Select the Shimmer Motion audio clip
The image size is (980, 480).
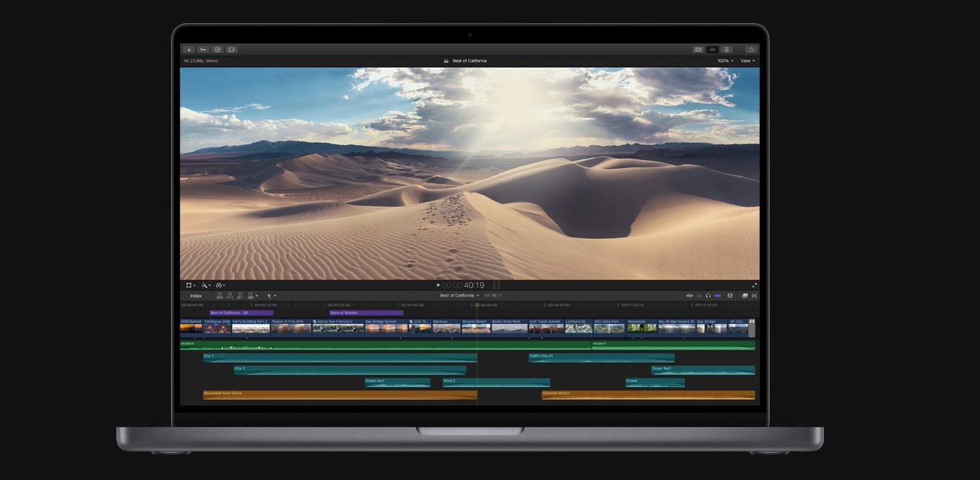click(x=648, y=395)
